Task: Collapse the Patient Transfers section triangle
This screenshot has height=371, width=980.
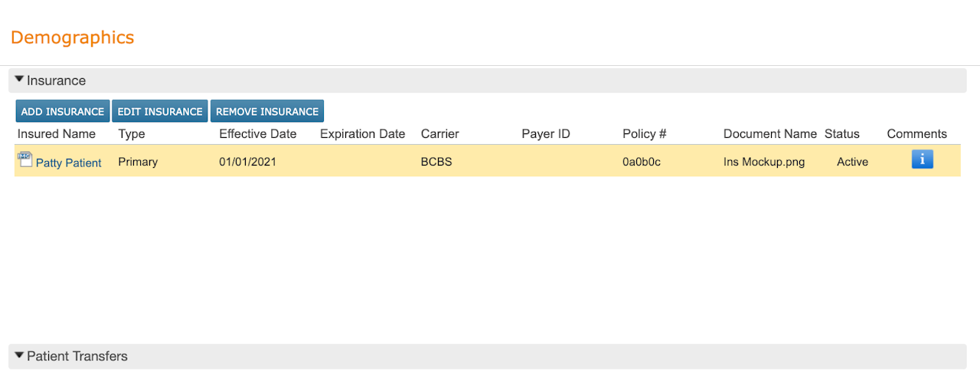Action: (20, 356)
